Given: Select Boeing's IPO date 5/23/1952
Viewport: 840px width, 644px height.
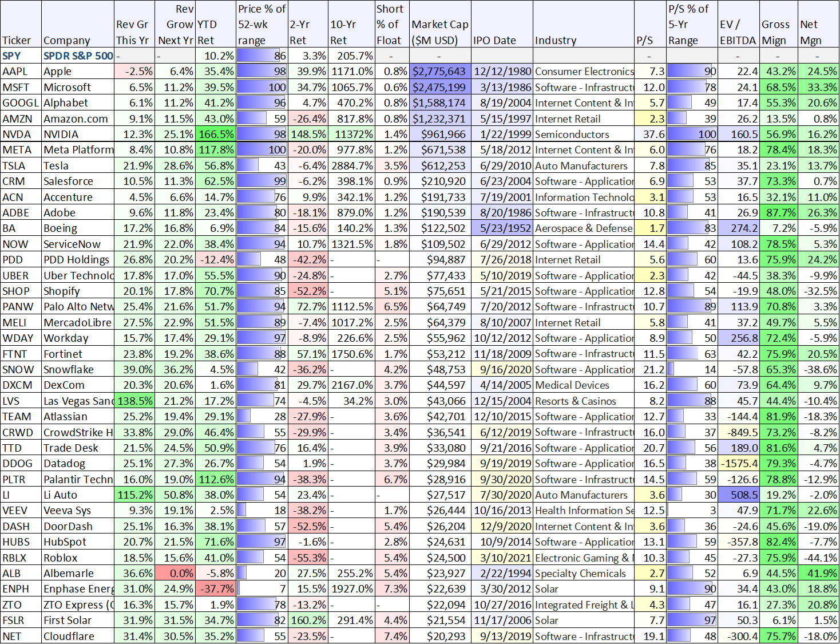Looking at the screenshot, I should click(502, 228).
